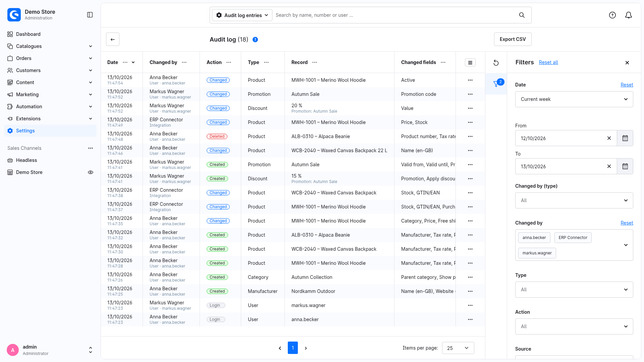Screen dimensions: 644x362
Task: Click Export CSV button
Action: [513, 39]
